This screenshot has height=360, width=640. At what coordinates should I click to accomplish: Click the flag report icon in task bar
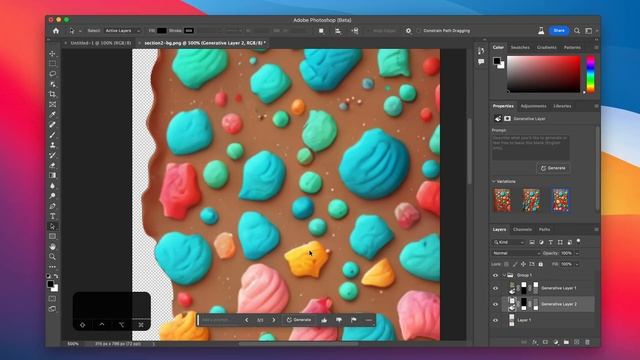[353, 320]
